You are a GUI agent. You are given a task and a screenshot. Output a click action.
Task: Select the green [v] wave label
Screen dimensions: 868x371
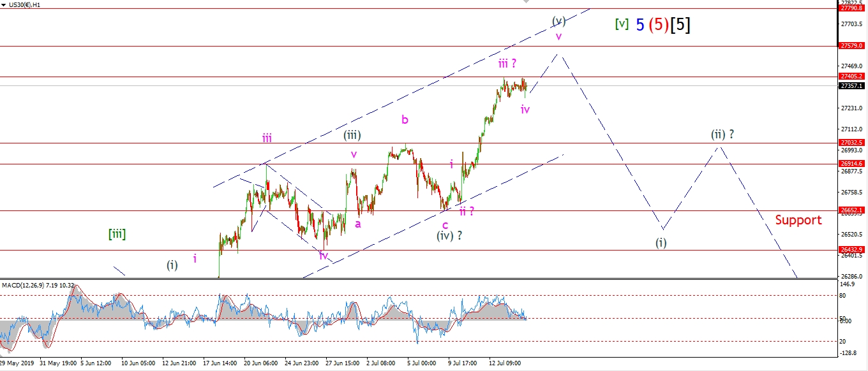[622, 24]
